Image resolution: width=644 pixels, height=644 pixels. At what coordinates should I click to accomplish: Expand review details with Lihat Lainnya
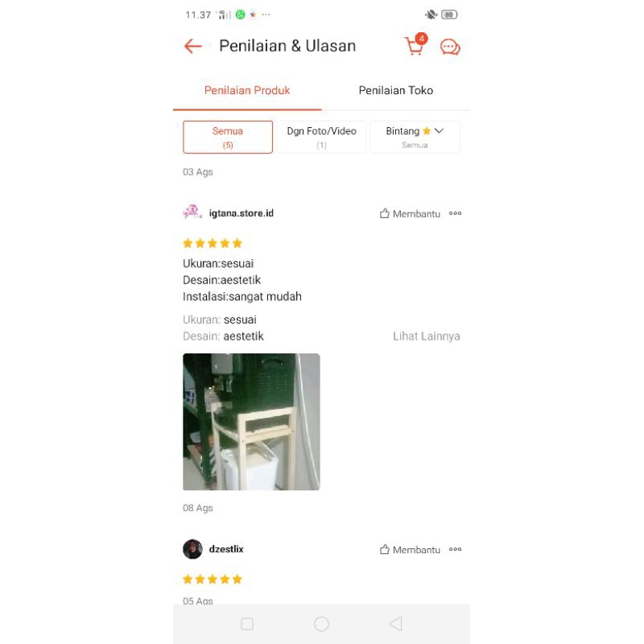point(427,336)
